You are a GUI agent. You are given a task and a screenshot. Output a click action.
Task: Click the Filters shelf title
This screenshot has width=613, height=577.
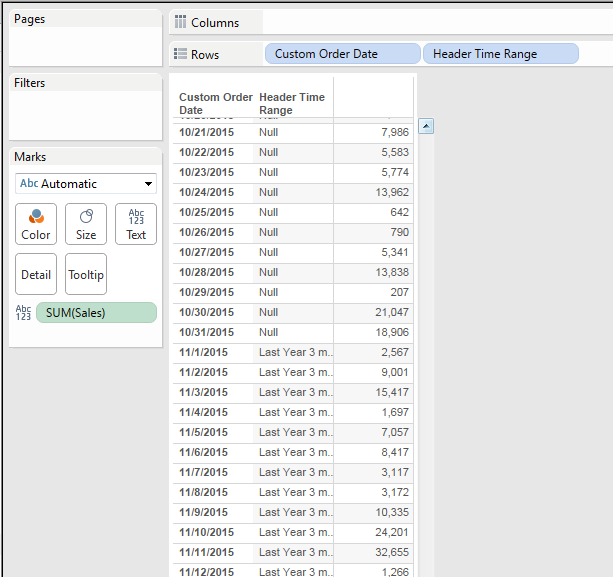(x=30, y=83)
